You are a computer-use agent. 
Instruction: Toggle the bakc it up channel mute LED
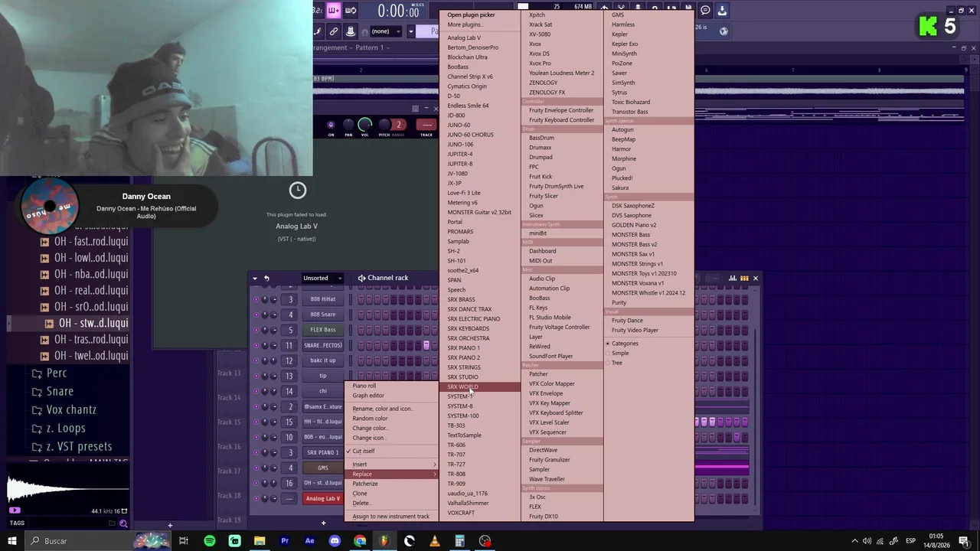(256, 360)
